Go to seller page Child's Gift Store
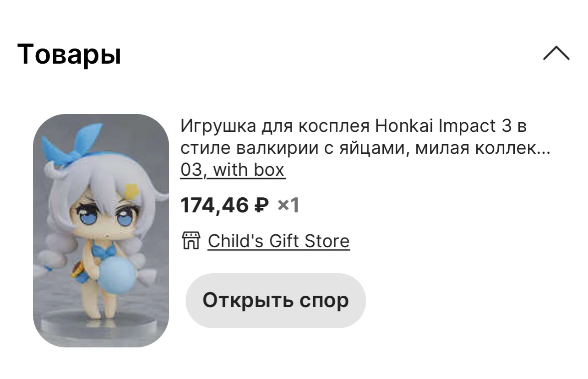 pyautogui.click(x=278, y=241)
